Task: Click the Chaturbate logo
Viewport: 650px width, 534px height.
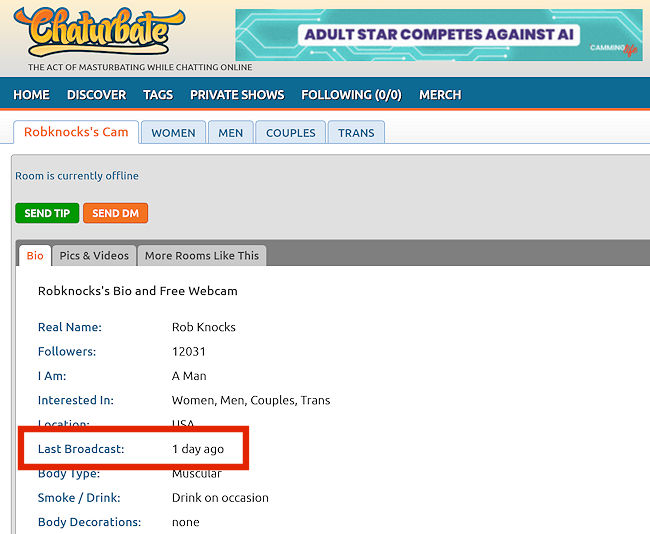Action: (x=99, y=32)
